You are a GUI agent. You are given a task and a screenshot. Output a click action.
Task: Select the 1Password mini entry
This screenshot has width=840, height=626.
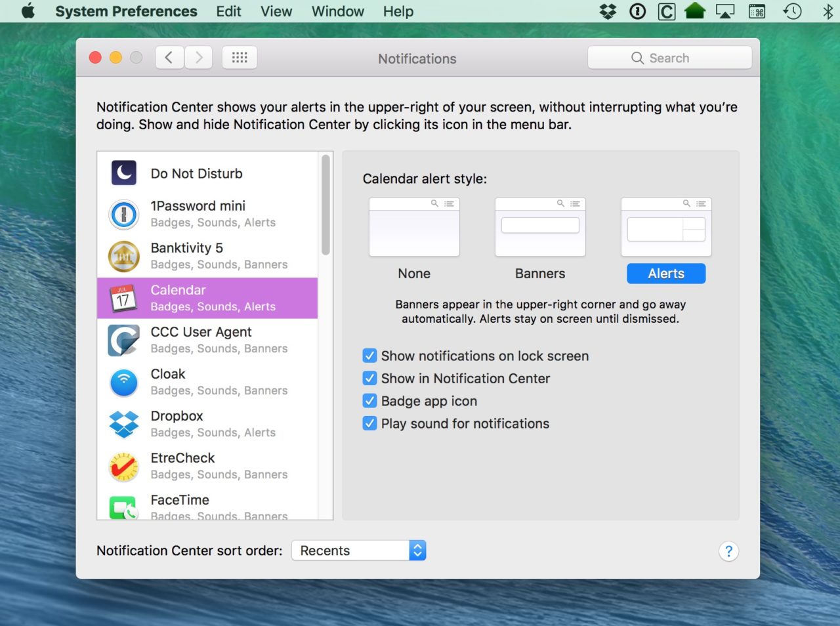tap(207, 215)
